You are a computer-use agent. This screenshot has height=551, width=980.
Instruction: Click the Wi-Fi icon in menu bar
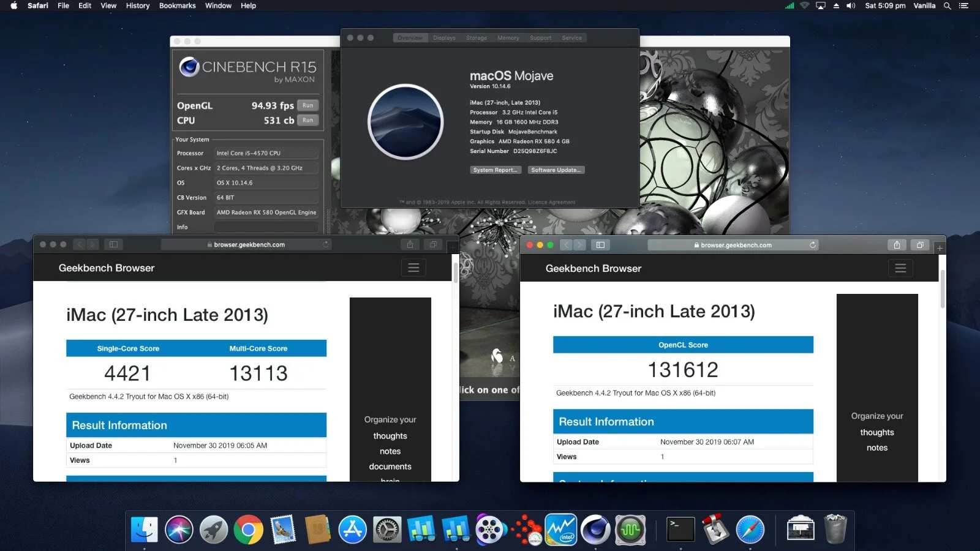(805, 6)
